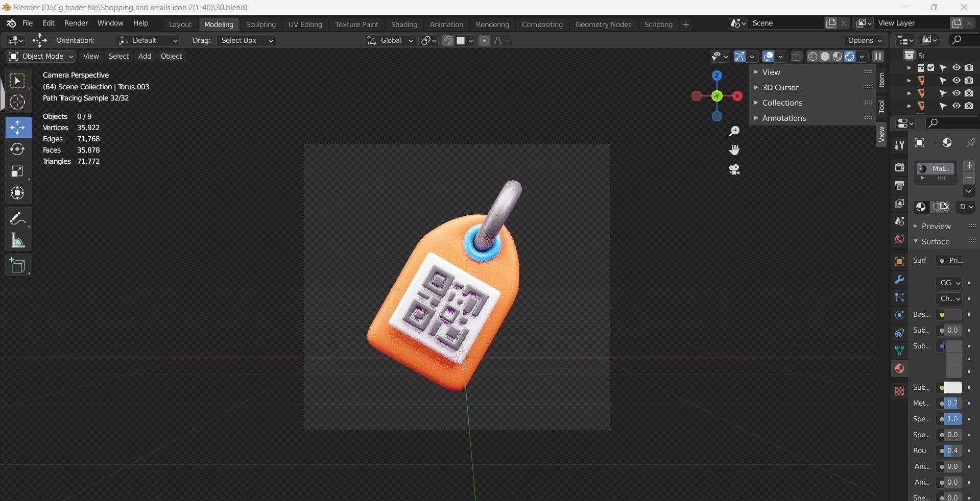Screen dimensions: 980x501
Task: Open the Global transform orientation dropdown
Action: coord(390,41)
